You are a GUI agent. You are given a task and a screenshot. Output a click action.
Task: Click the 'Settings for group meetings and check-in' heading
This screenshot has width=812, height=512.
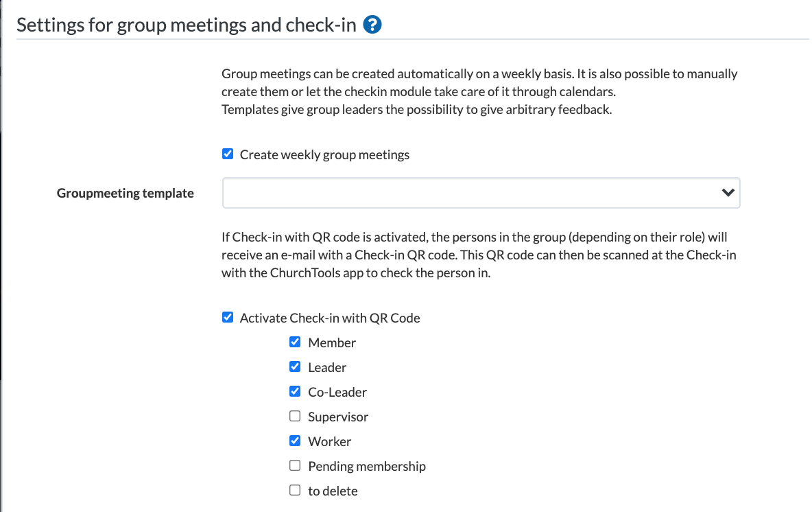pos(187,25)
